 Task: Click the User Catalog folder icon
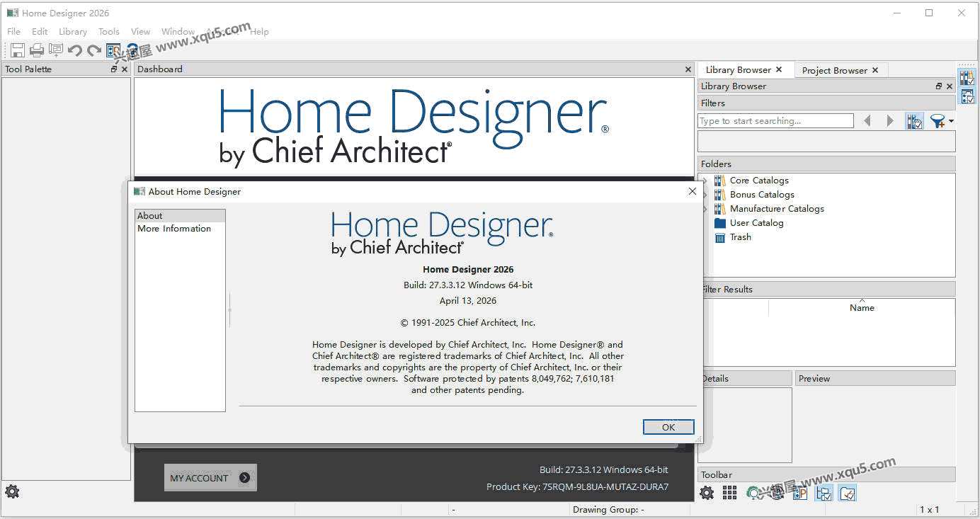coord(720,223)
